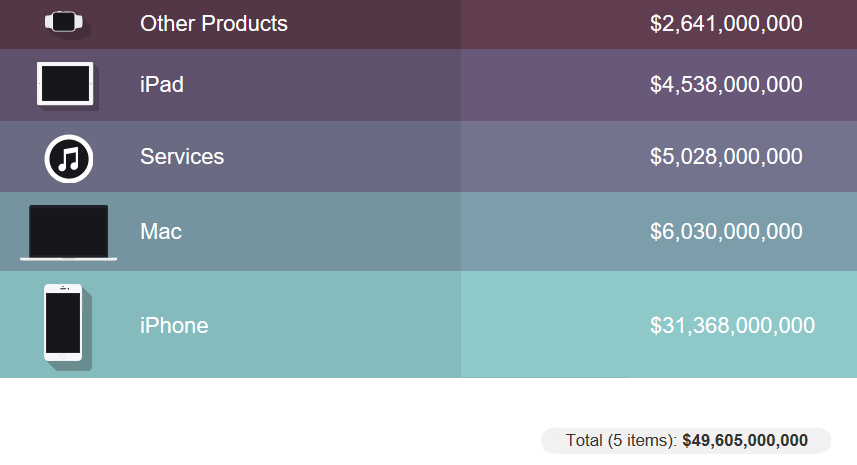Click the $4,538,000,000 iPad revenue
The height and width of the screenshot is (465, 857).
tap(726, 85)
